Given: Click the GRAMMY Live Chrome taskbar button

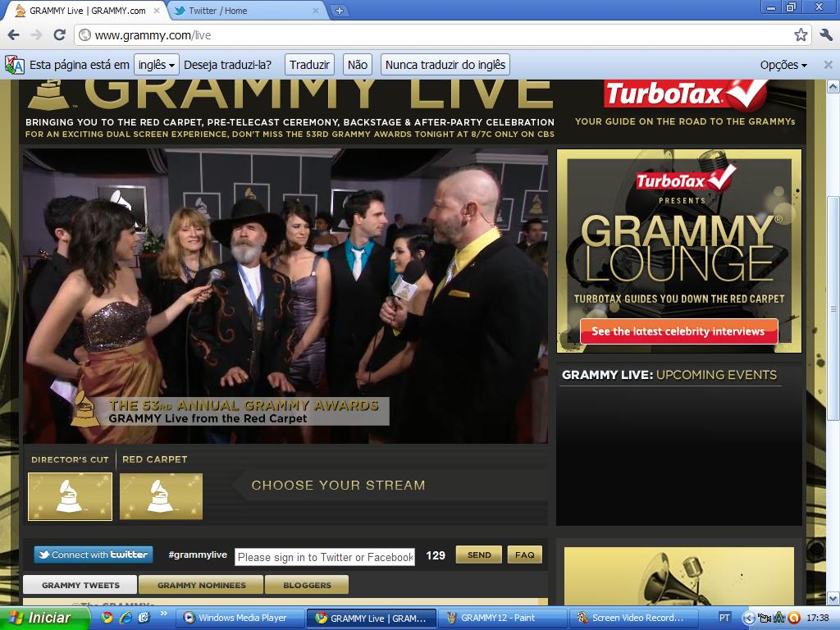Looking at the screenshot, I should (371, 618).
